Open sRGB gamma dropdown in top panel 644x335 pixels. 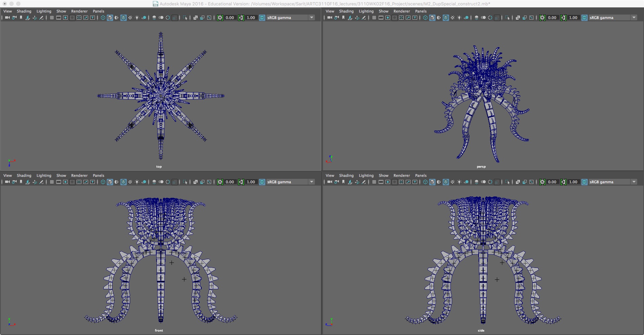point(291,18)
